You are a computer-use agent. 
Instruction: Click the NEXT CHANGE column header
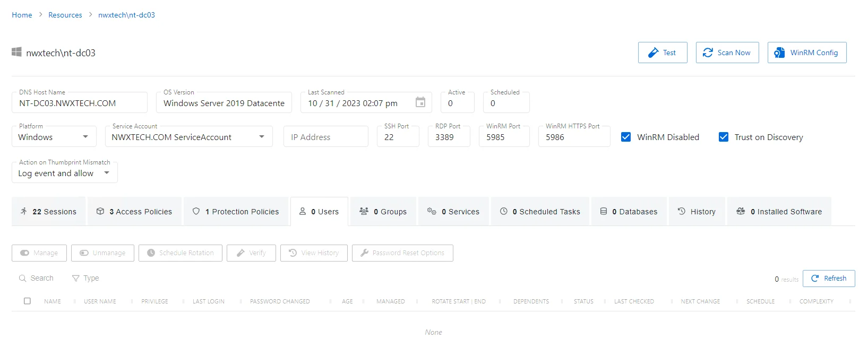[701, 301]
